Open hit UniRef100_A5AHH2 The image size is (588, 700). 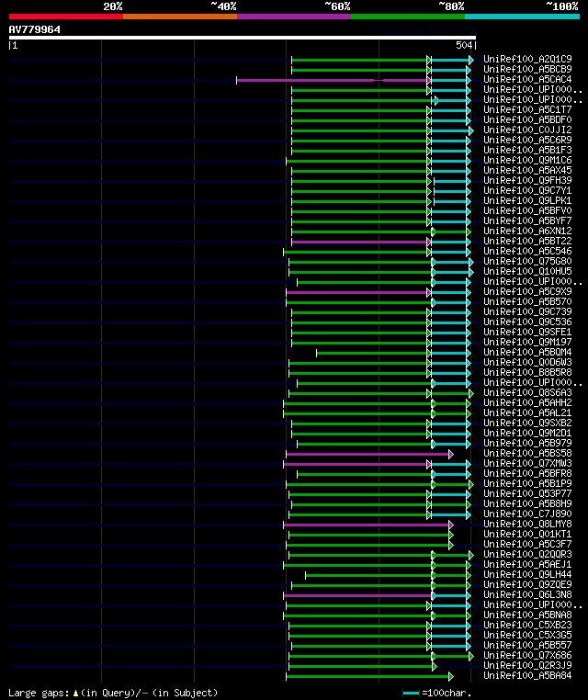527,402
